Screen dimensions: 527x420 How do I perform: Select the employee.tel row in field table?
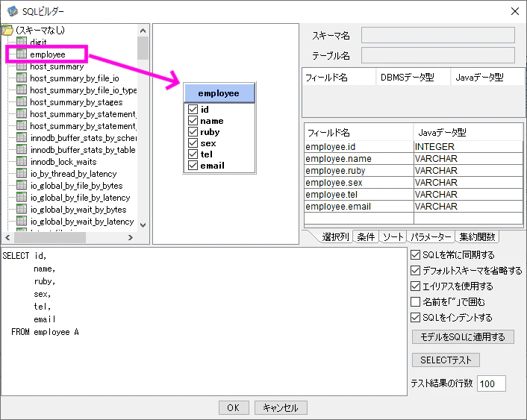(x=414, y=195)
